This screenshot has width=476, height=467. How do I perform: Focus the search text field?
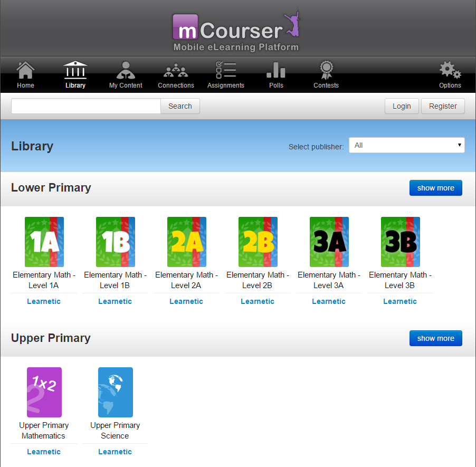pos(86,106)
